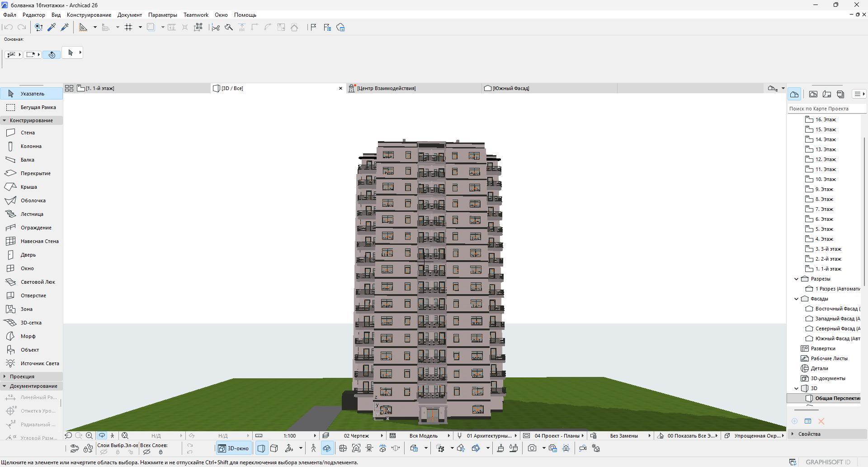This screenshot has width=868, height=467.
Task: Select the Column (Колонна) tool
Action: click(31, 146)
